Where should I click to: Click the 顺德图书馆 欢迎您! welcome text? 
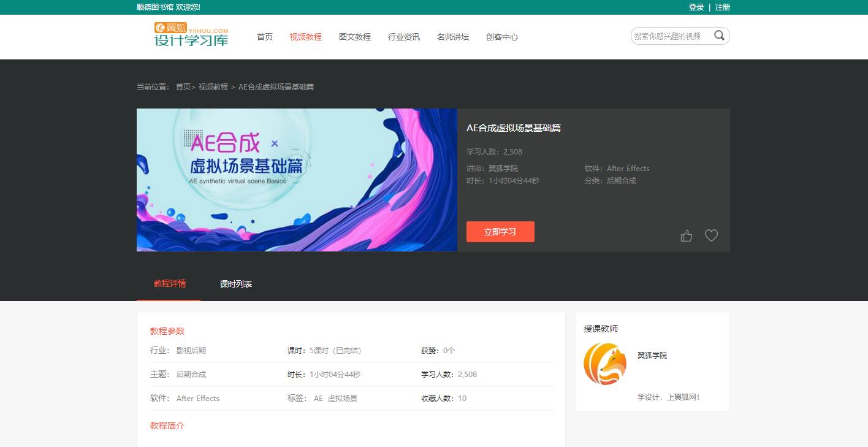pyautogui.click(x=169, y=7)
